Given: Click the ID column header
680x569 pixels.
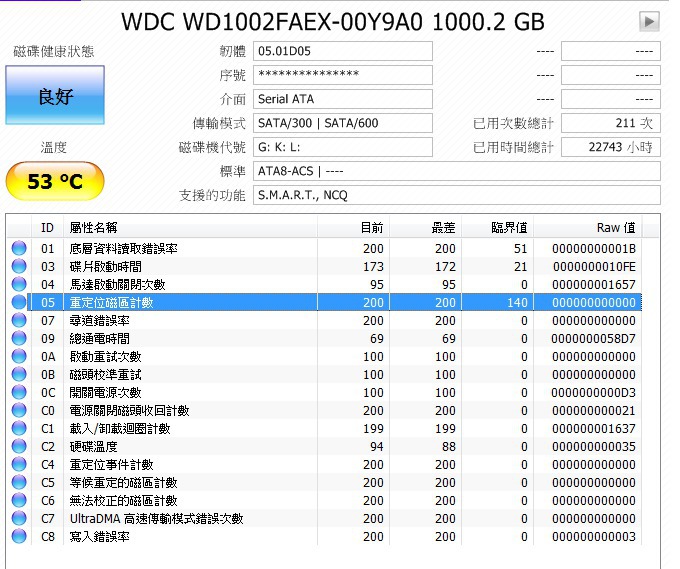Looking at the screenshot, I should click(x=47, y=227).
